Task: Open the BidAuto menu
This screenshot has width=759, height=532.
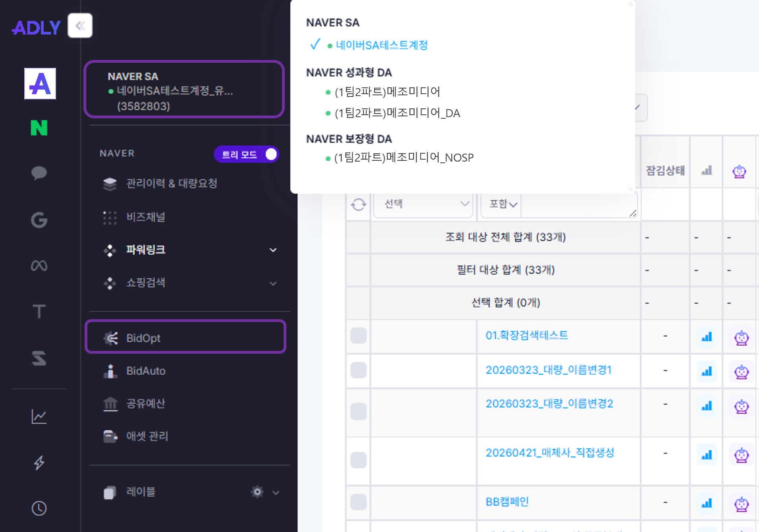Action: coord(146,371)
